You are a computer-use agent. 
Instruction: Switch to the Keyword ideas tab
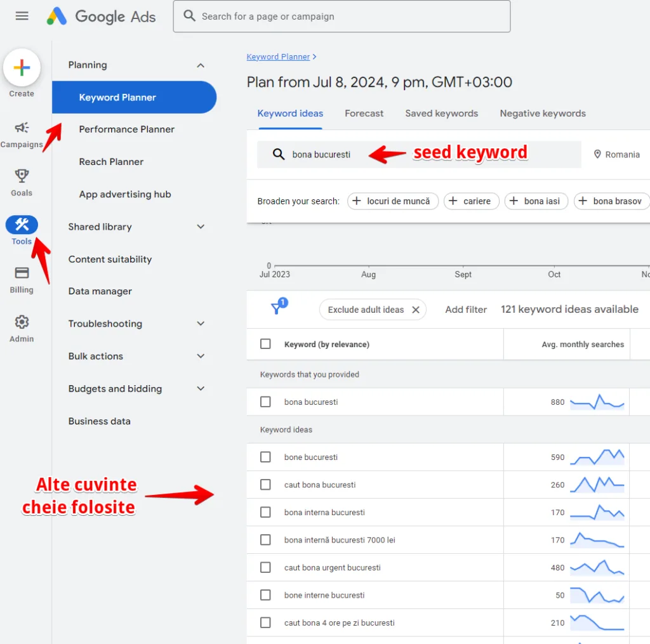[290, 114]
